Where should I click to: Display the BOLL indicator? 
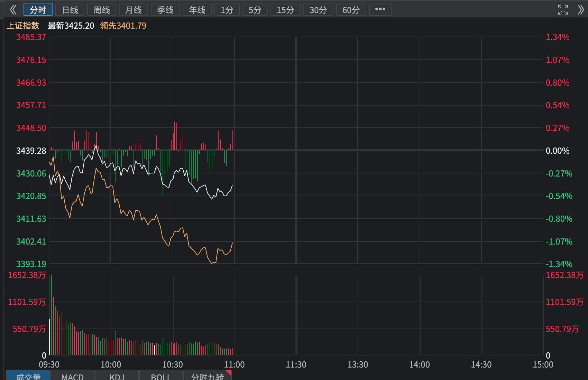pyautogui.click(x=161, y=376)
